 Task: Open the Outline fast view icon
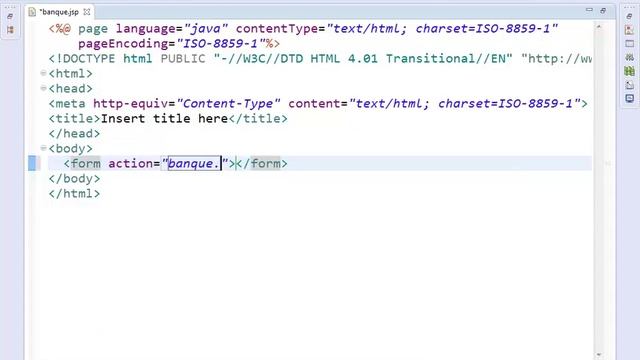click(x=629, y=30)
